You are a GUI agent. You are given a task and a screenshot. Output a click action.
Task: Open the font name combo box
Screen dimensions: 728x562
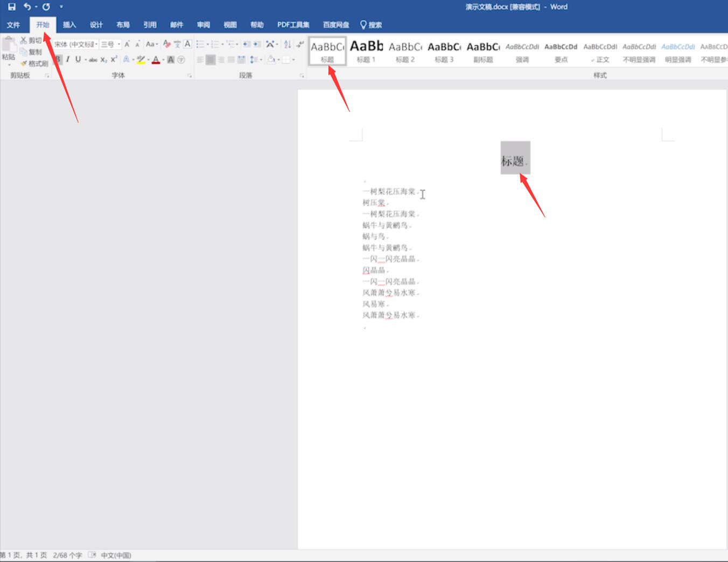[x=75, y=44]
